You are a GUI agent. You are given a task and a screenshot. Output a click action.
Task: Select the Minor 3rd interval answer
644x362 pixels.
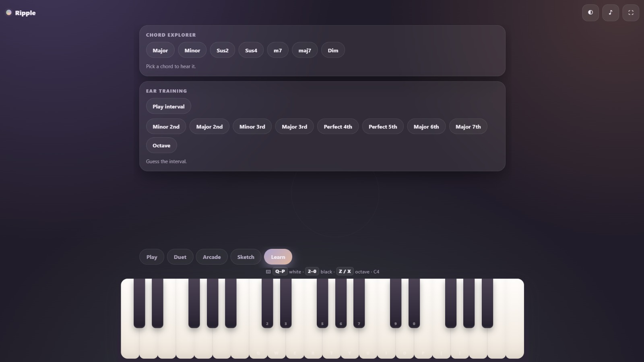tap(252, 126)
